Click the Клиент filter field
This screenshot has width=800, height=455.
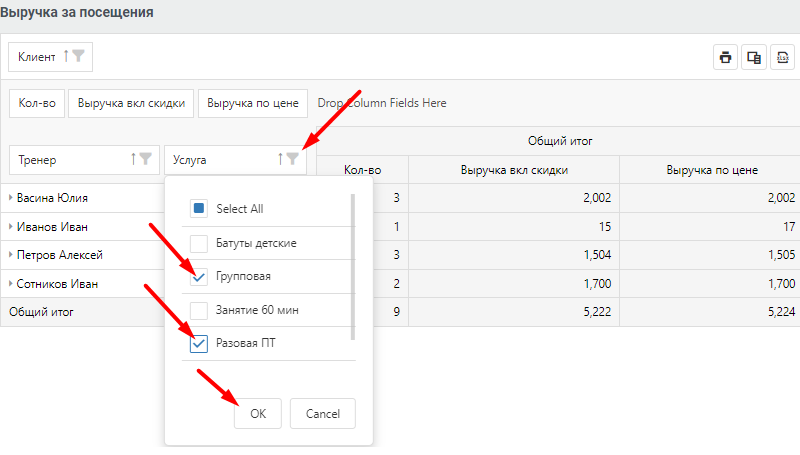point(50,57)
